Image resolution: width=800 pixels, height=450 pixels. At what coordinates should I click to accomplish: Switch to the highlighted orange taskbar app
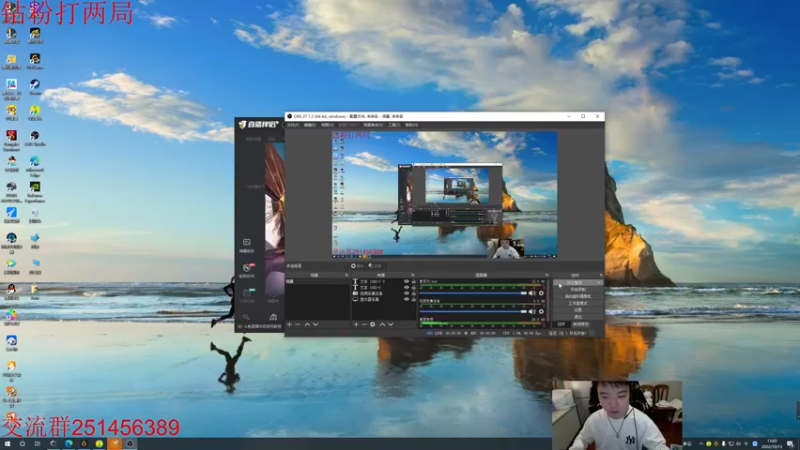click(x=114, y=444)
